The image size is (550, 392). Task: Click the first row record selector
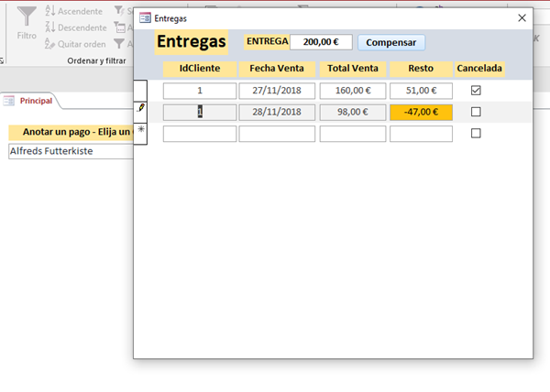140,90
